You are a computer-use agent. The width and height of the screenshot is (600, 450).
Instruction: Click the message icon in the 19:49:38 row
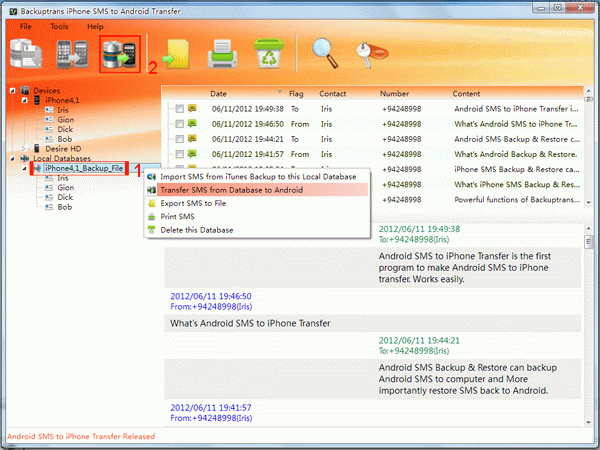tap(192, 108)
